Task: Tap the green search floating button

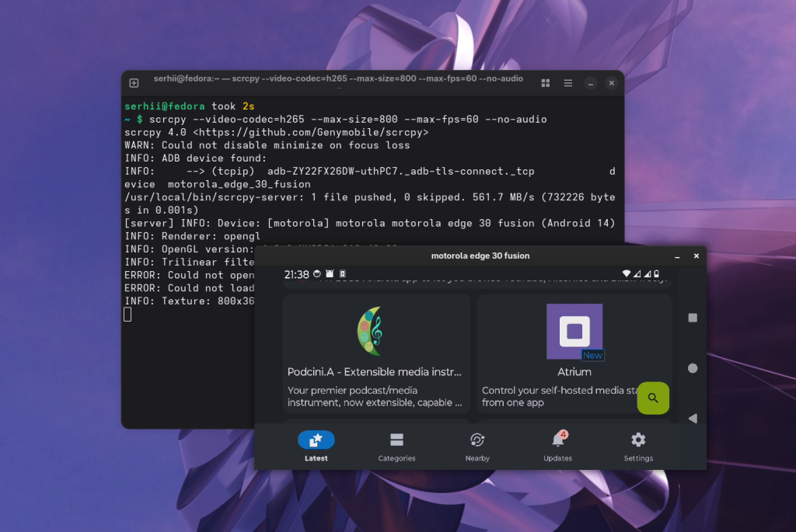Action: (653, 398)
